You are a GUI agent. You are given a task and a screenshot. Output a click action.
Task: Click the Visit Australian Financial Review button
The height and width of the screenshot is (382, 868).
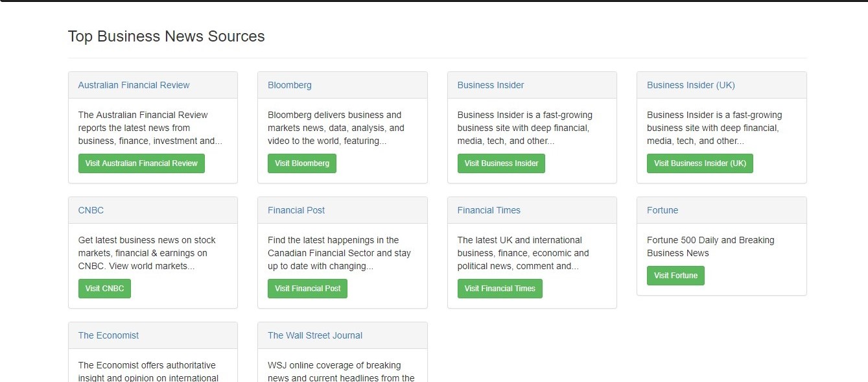141,163
